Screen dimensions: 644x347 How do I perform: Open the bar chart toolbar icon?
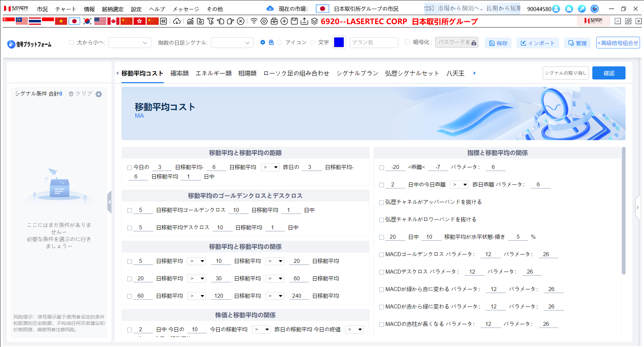(x=190, y=21)
